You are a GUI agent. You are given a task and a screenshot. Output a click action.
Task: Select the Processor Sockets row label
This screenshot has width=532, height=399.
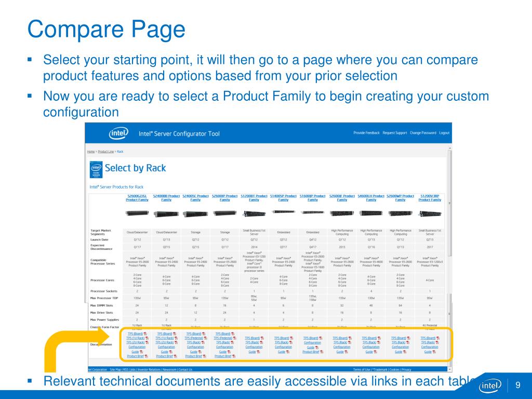(x=104, y=291)
